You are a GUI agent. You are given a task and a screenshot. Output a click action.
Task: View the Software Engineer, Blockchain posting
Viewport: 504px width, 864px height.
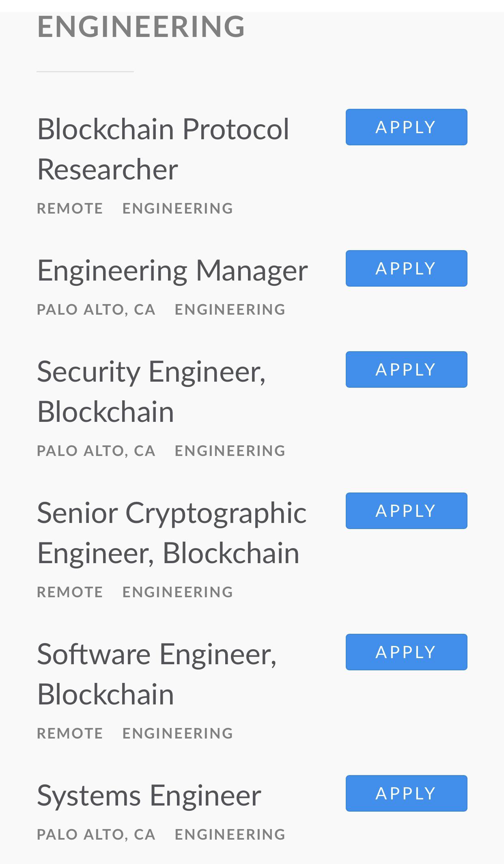(x=157, y=673)
